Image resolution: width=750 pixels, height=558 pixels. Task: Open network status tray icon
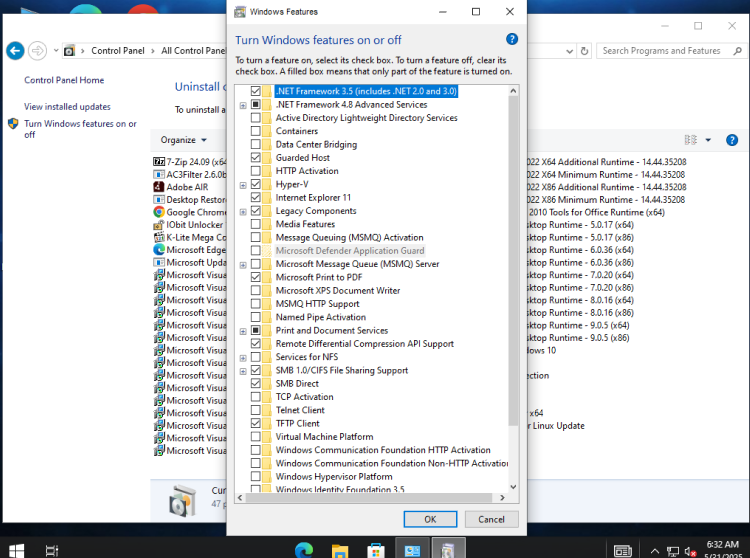tap(673, 551)
